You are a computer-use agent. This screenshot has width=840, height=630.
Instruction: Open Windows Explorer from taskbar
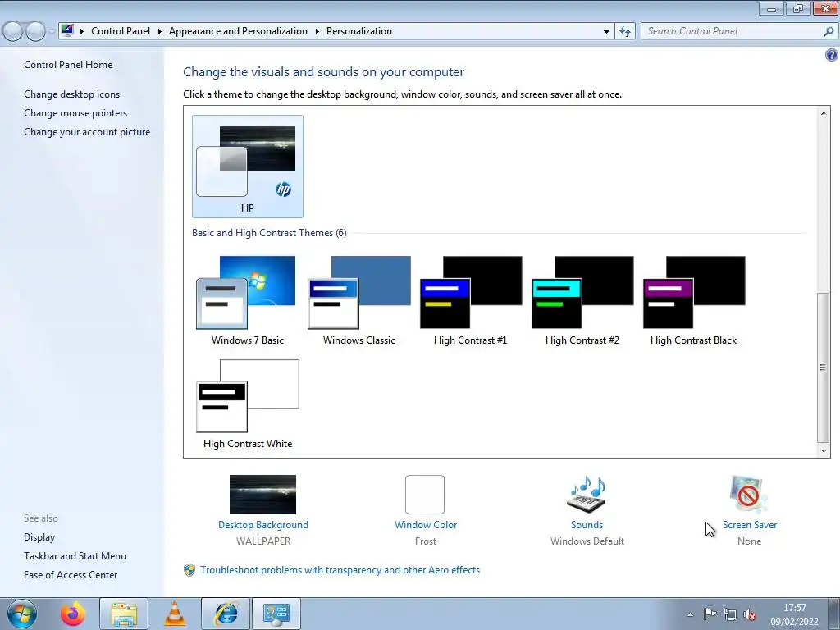124,614
